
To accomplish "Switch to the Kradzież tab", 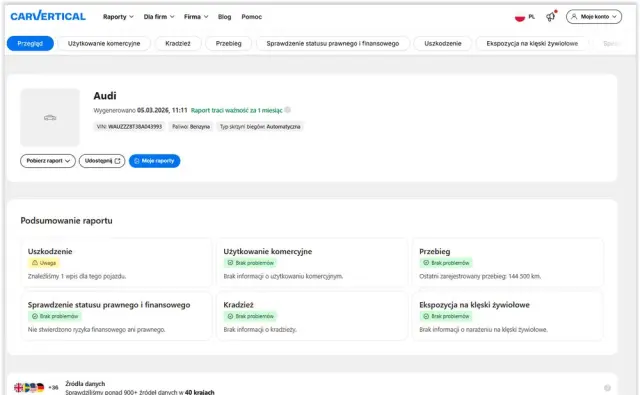I will [x=178, y=43].
